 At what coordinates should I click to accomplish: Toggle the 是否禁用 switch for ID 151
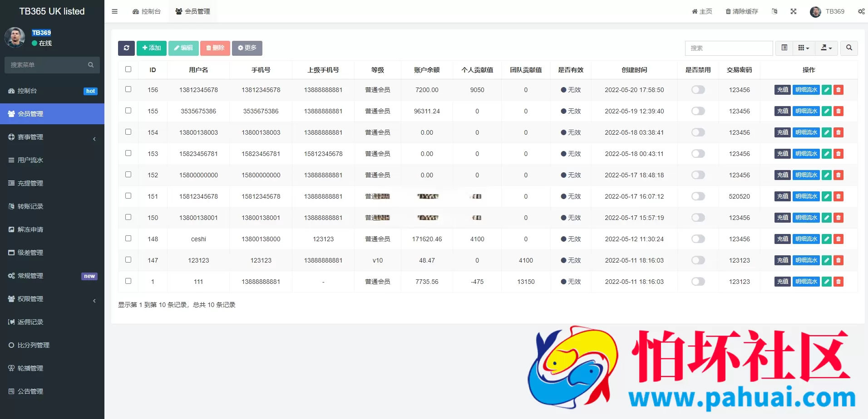[x=698, y=196]
